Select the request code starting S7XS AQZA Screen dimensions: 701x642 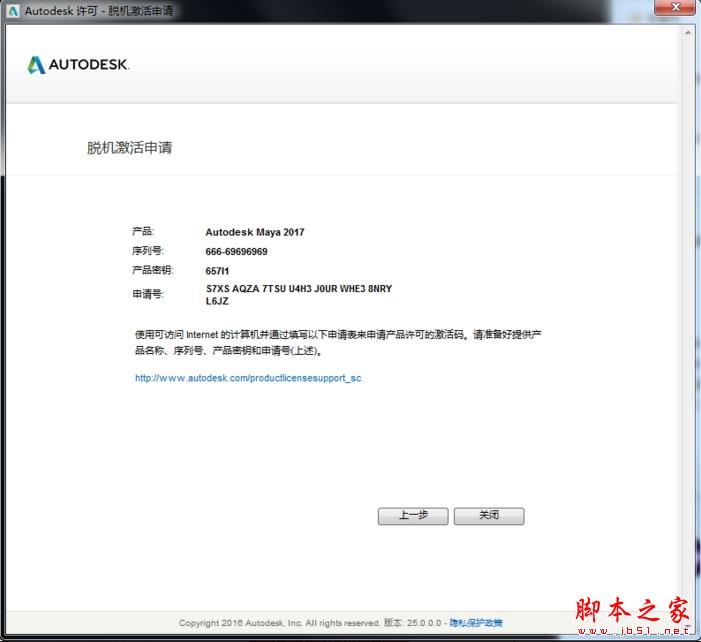pyautogui.click(x=299, y=295)
